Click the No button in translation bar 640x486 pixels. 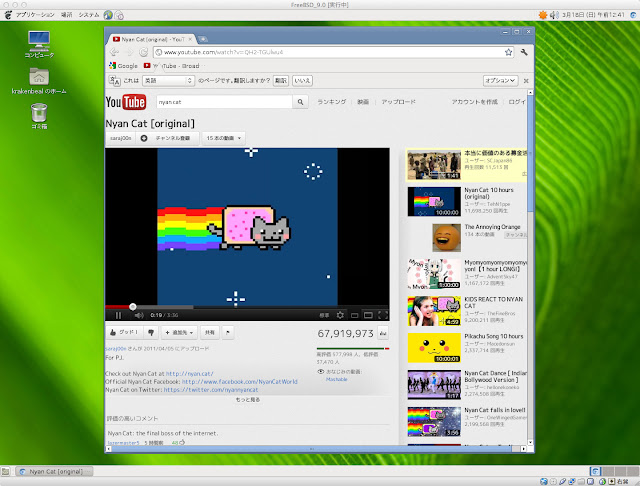click(302, 81)
